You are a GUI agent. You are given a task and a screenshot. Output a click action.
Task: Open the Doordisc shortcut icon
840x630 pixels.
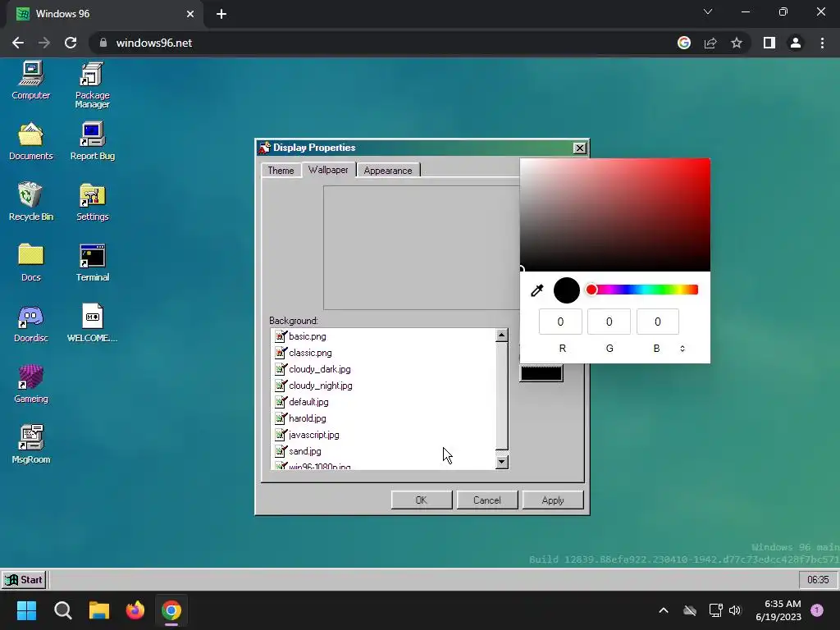click(x=31, y=323)
